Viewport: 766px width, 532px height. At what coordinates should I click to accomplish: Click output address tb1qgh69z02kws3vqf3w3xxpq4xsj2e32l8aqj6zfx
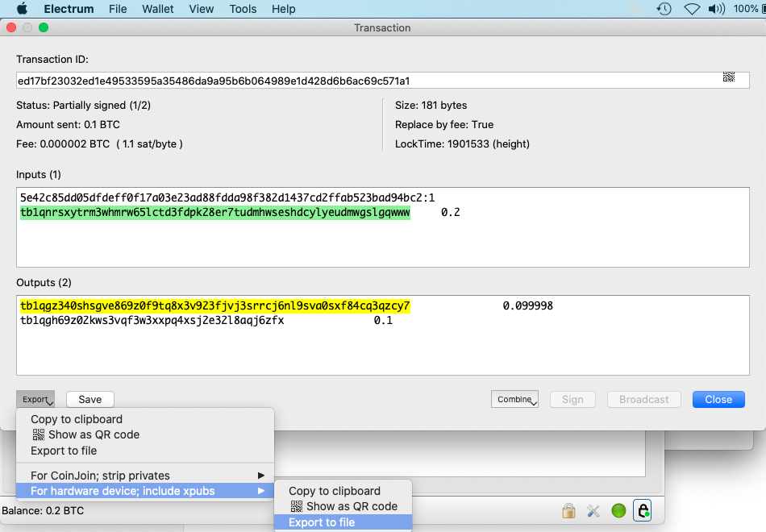[152, 321]
